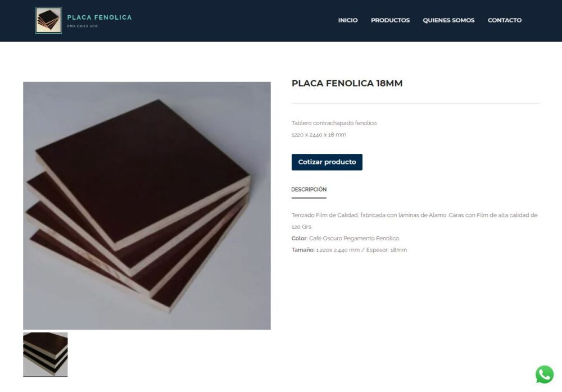Click the stacked boards logo image
The height and width of the screenshot is (392, 562).
[x=48, y=20]
